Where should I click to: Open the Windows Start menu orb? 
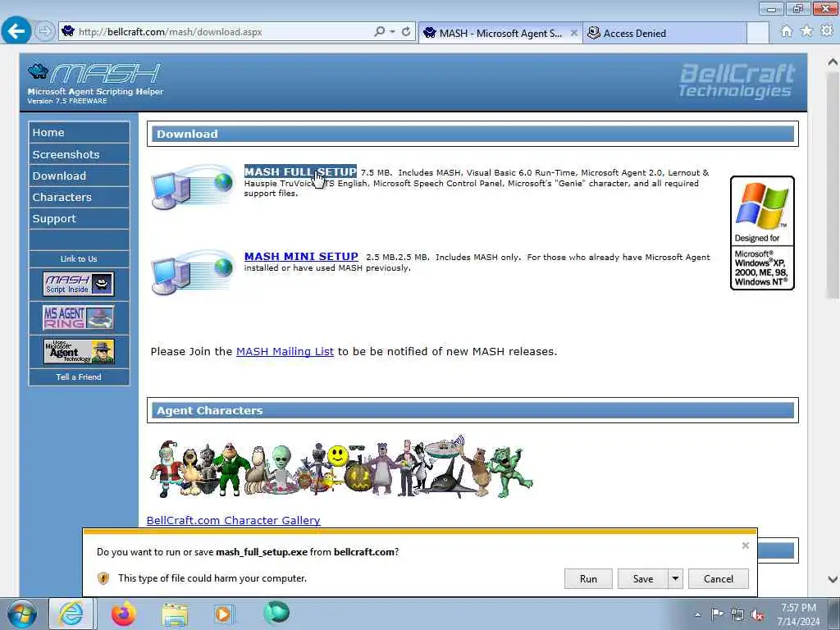(x=22, y=614)
